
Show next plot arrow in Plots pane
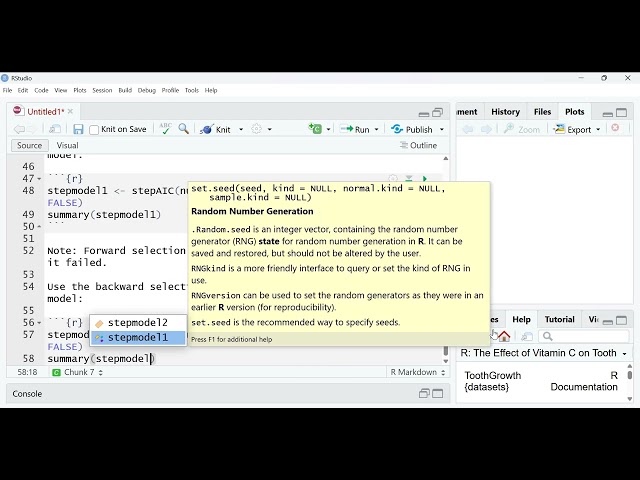[x=486, y=129]
